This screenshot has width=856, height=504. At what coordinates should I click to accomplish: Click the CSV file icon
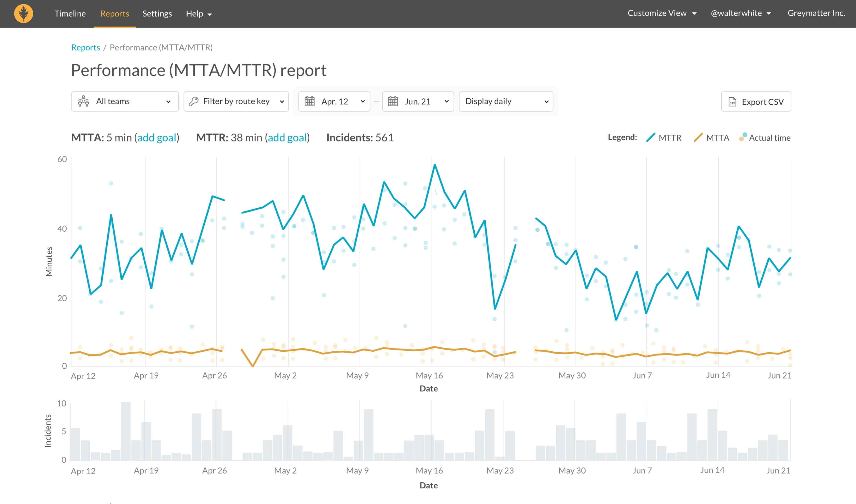732,102
